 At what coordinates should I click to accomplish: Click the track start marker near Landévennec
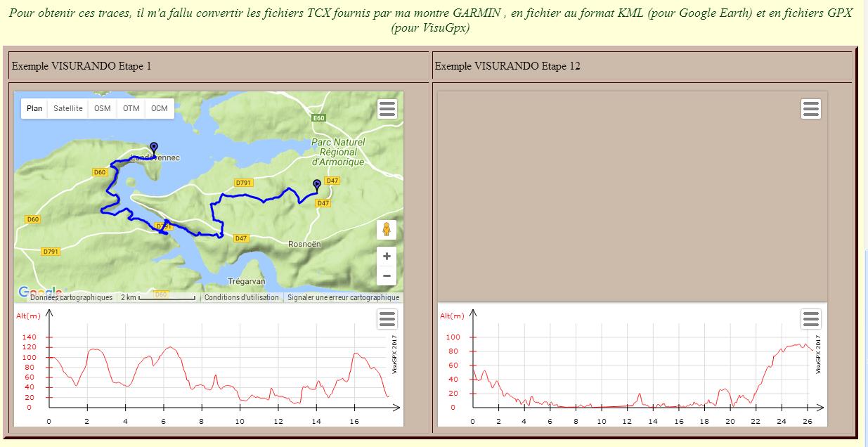[154, 148]
